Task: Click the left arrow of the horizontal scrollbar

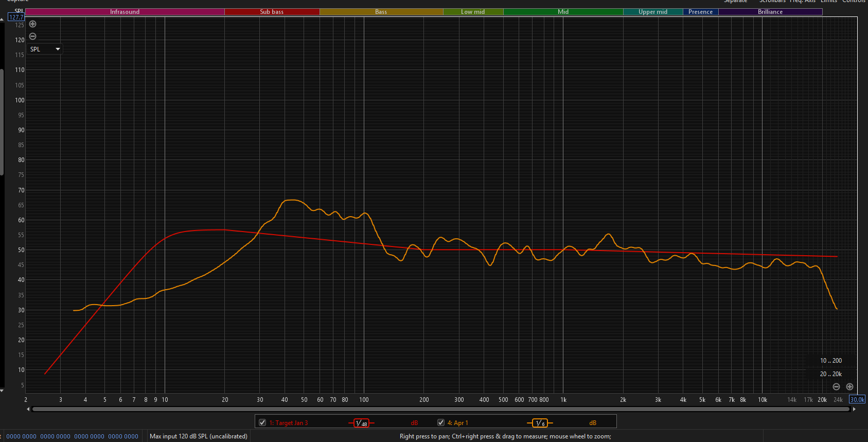Action: [x=28, y=409]
